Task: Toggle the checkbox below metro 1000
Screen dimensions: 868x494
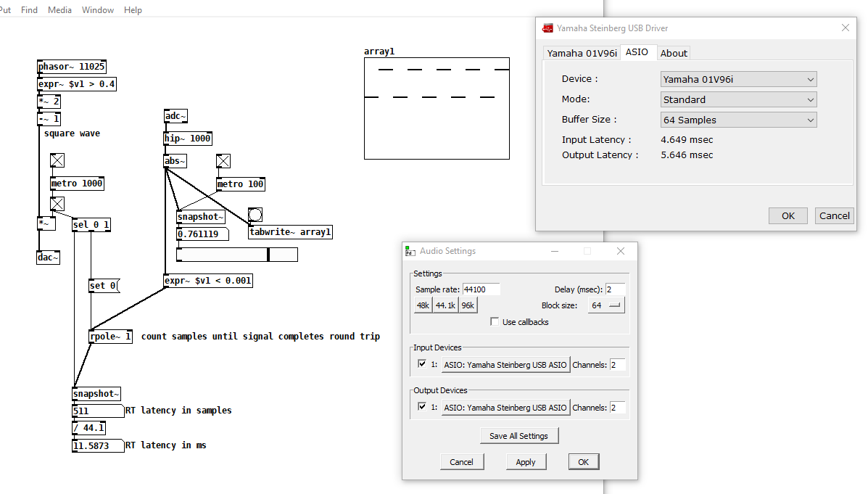Action: [x=57, y=204]
